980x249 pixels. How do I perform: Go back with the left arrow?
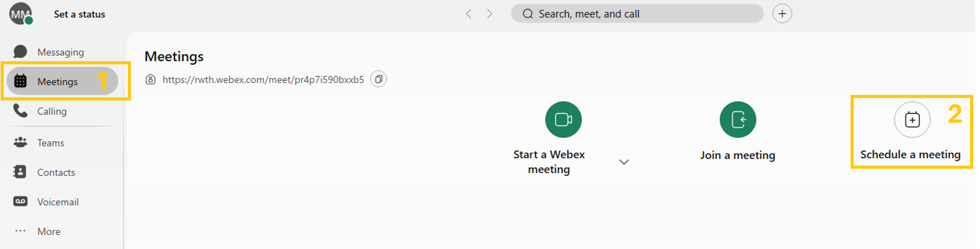point(469,14)
